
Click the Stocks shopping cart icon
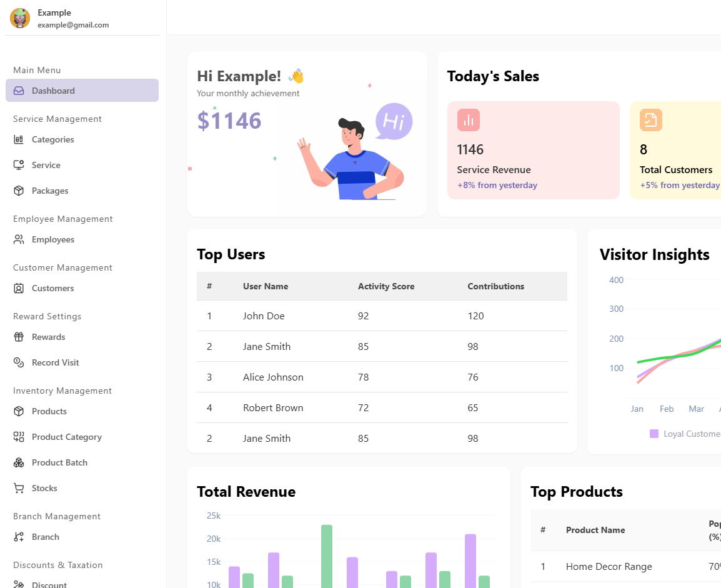(19, 488)
